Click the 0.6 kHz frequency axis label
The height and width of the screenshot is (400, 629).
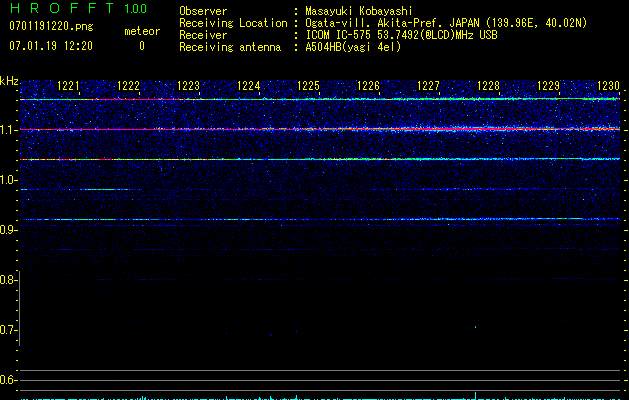tap(8, 380)
